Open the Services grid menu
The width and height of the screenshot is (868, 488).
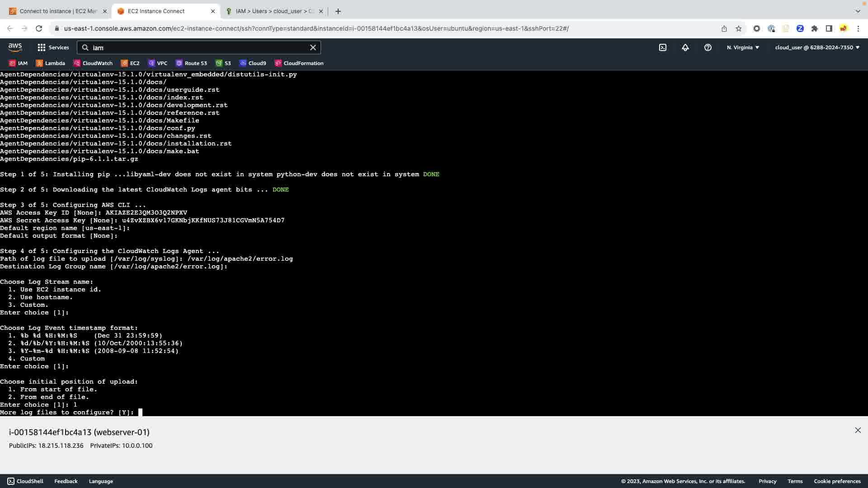(53, 47)
